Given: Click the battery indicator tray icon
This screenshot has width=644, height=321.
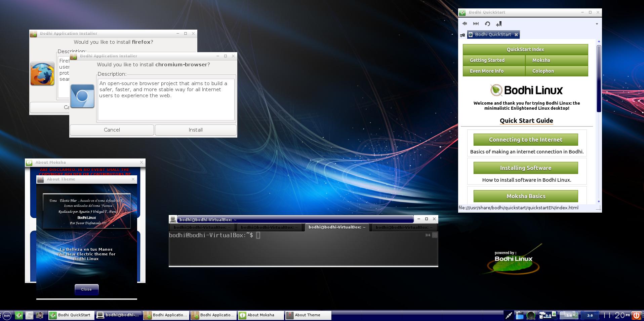Looking at the screenshot, I should tap(520, 315).
